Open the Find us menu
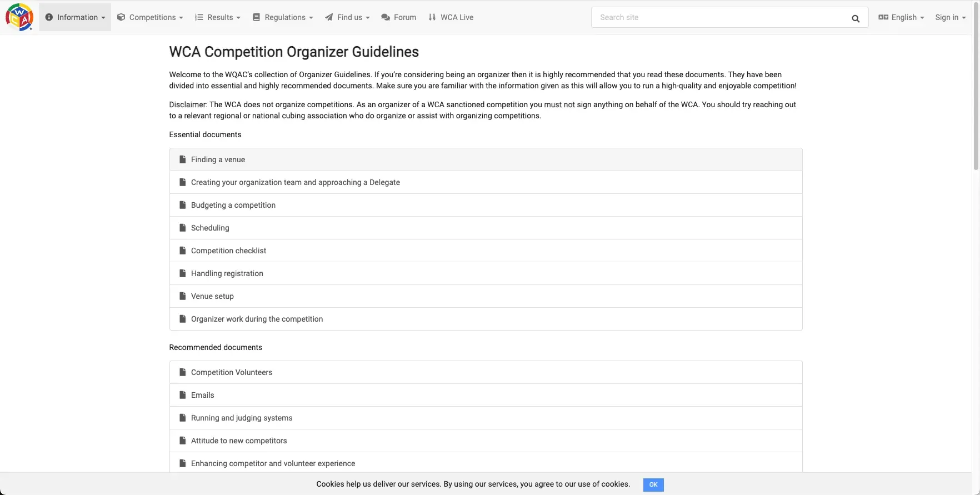This screenshot has height=495, width=980. click(x=347, y=17)
